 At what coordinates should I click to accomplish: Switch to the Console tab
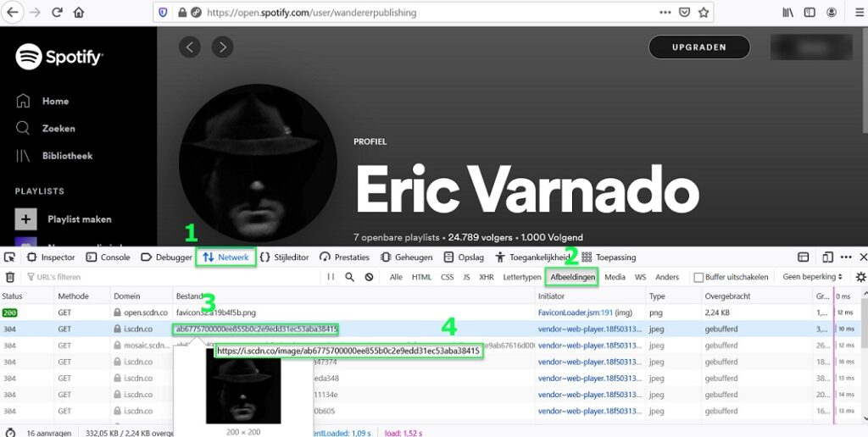[x=108, y=257]
